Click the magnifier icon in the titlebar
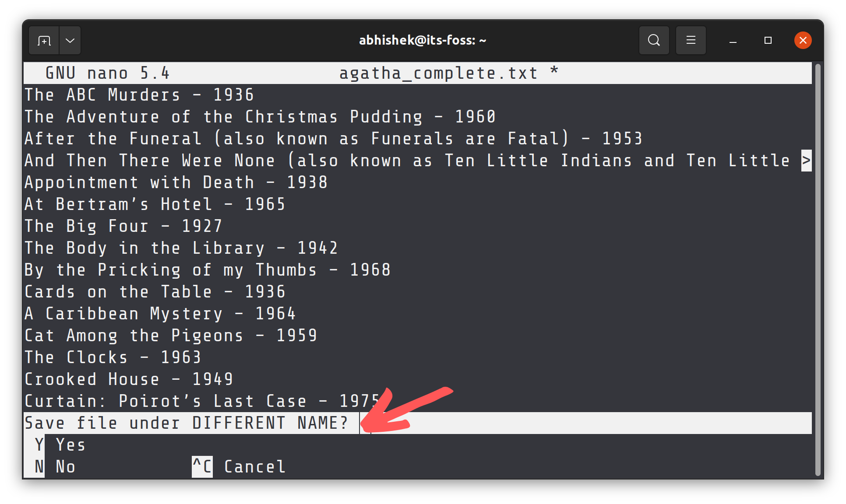846x504 pixels. (654, 40)
